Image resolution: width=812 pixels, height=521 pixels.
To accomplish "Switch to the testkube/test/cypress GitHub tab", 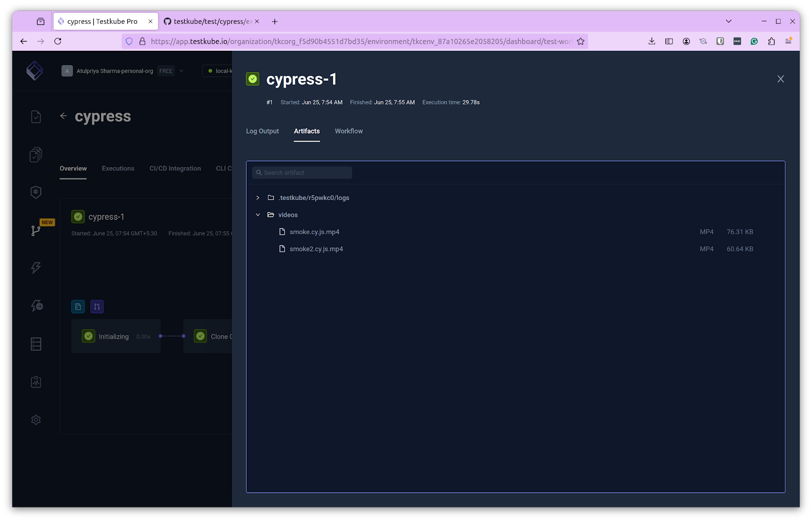I will (x=212, y=21).
